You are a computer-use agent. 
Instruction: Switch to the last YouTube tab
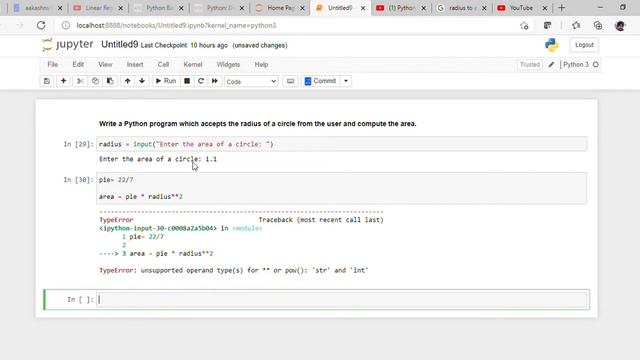(521, 8)
